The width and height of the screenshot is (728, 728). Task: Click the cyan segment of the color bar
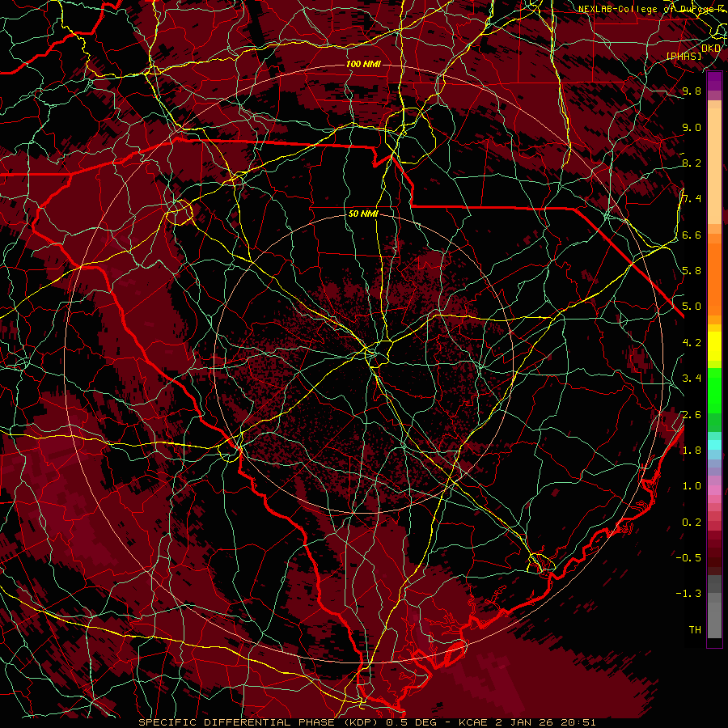point(714,445)
